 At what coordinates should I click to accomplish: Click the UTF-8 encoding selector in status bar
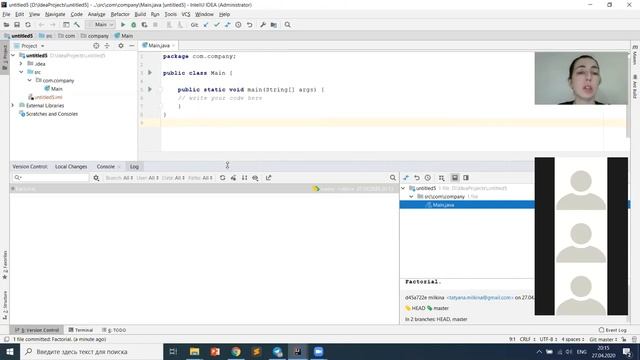(x=549, y=339)
